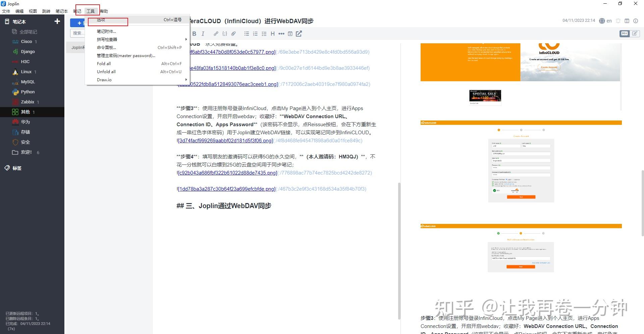644x334 pixels.
Task: Open note information with the info icon
Action: click(636, 20)
